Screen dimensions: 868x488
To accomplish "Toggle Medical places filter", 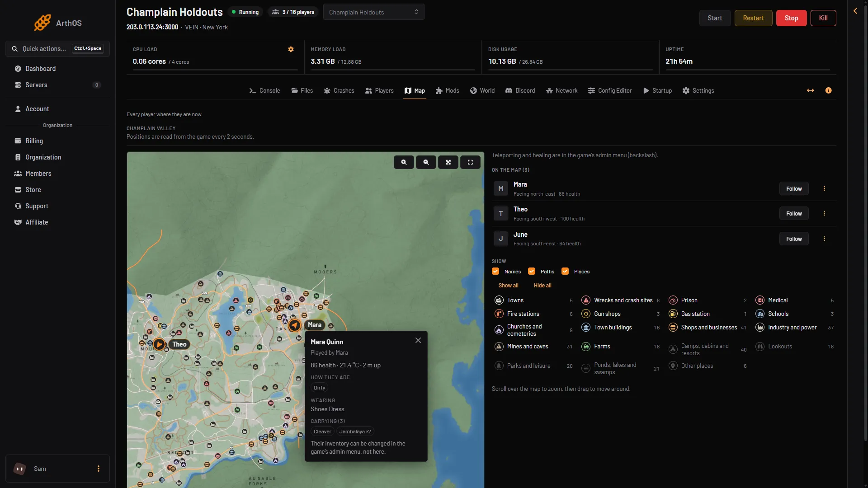I will (x=794, y=300).
